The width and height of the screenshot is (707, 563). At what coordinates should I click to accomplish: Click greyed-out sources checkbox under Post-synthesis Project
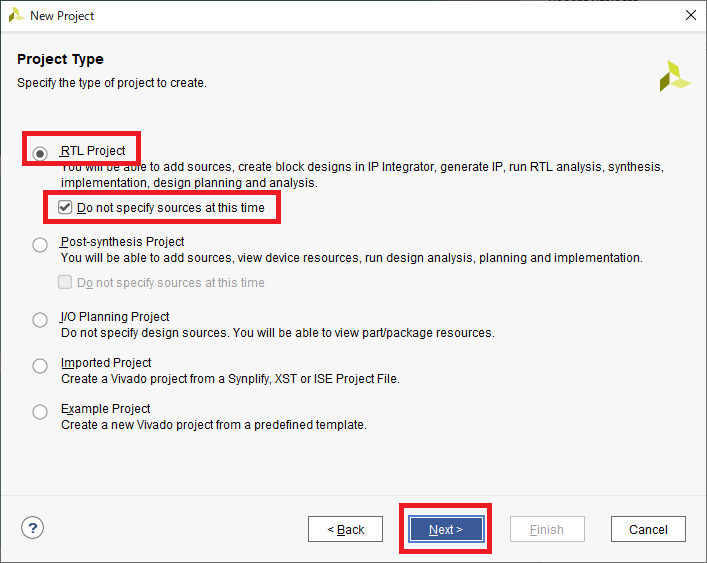click(66, 282)
